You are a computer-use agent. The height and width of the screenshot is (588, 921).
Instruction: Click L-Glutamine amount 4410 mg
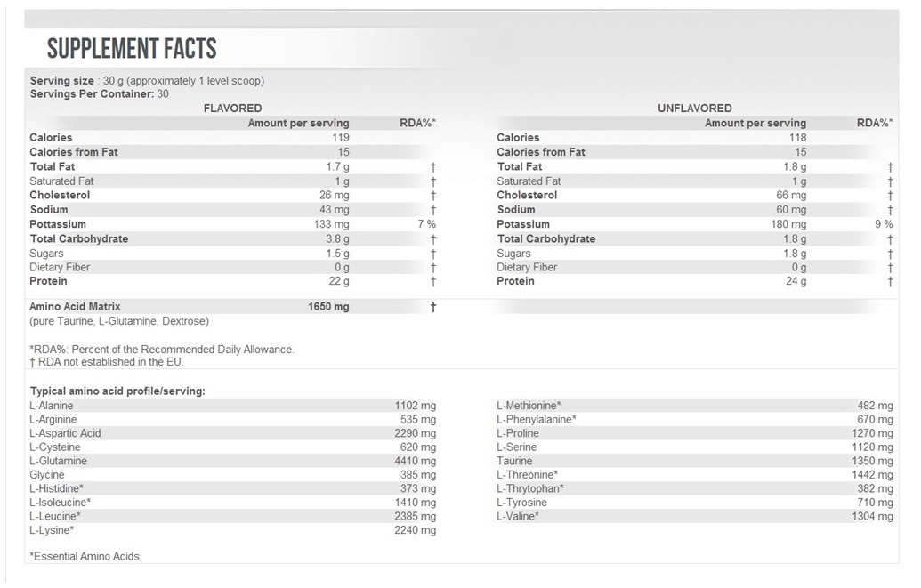coord(416,461)
